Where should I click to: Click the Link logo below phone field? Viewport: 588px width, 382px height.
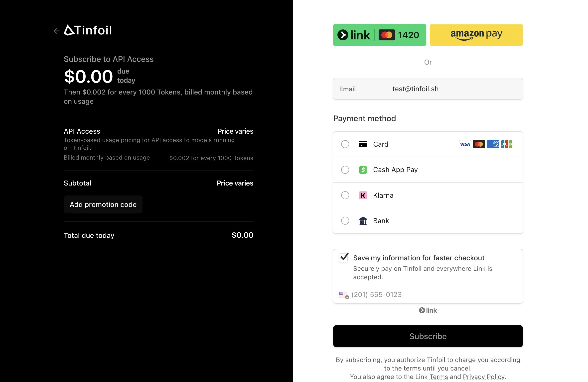coord(428,310)
